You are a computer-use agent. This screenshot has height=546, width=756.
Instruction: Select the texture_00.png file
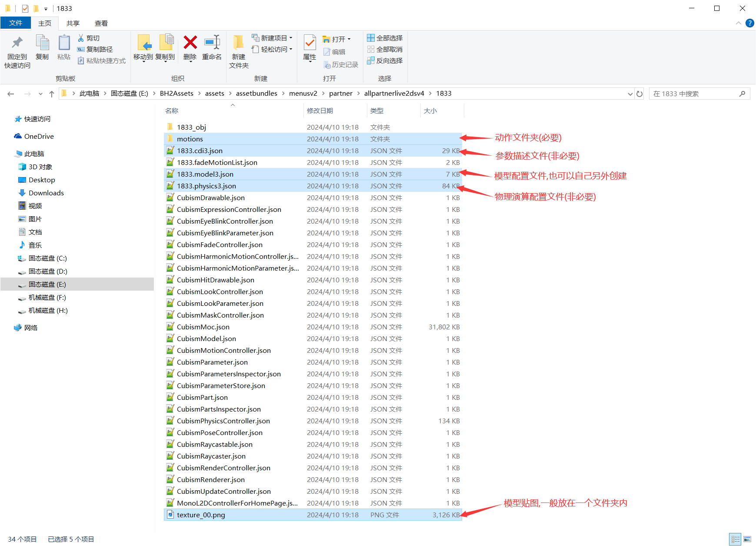click(x=313, y=515)
